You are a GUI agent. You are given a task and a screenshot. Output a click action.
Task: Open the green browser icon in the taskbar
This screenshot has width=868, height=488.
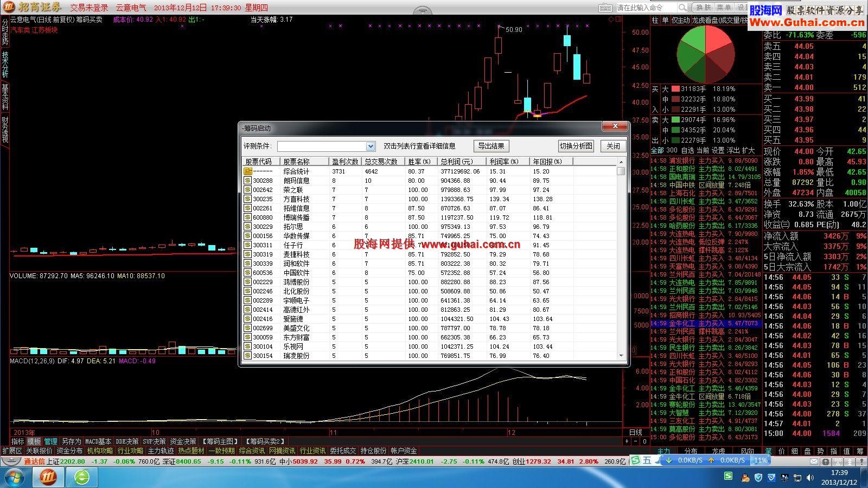click(x=82, y=477)
